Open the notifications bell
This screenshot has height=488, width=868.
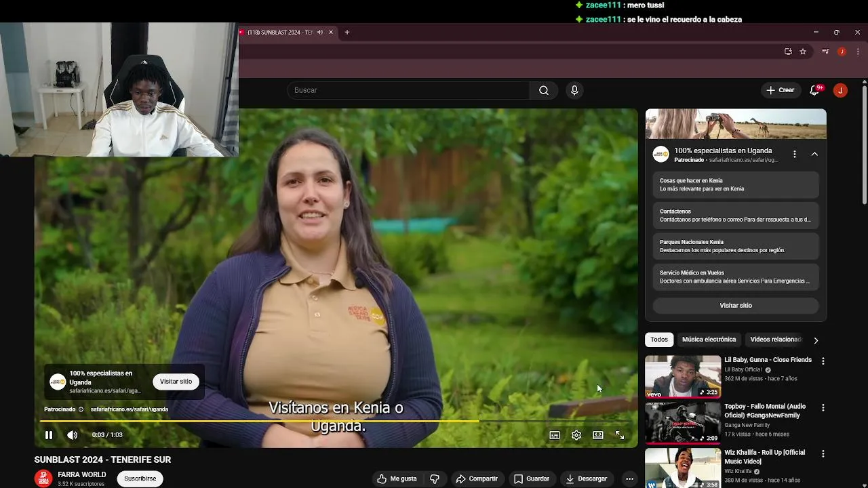click(x=815, y=90)
